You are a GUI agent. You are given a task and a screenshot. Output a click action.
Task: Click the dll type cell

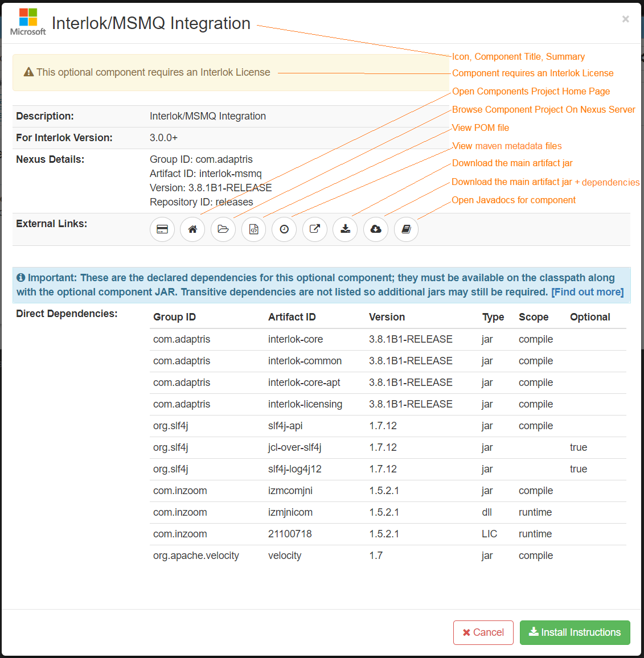[x=487, y=512]
